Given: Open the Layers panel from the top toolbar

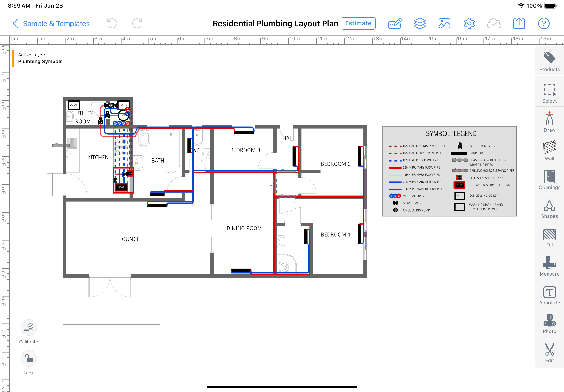Looking at the screenshot, I should tap(420, 23).
